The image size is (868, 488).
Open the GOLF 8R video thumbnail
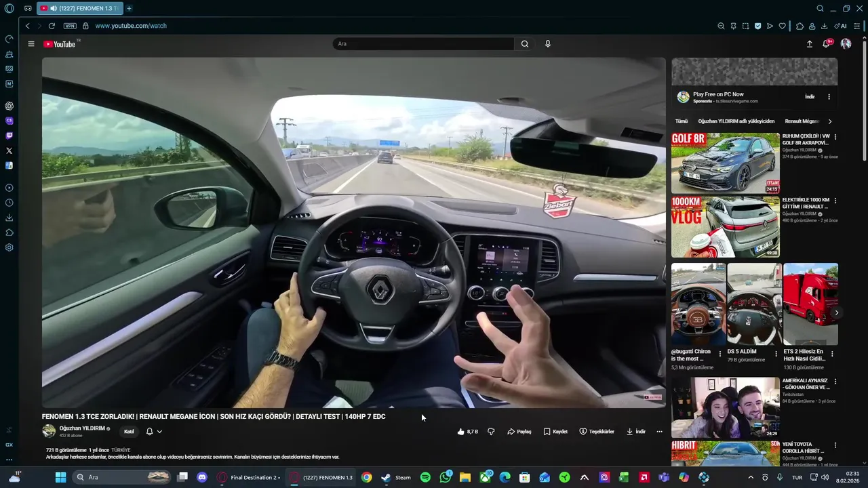(726, 163)
